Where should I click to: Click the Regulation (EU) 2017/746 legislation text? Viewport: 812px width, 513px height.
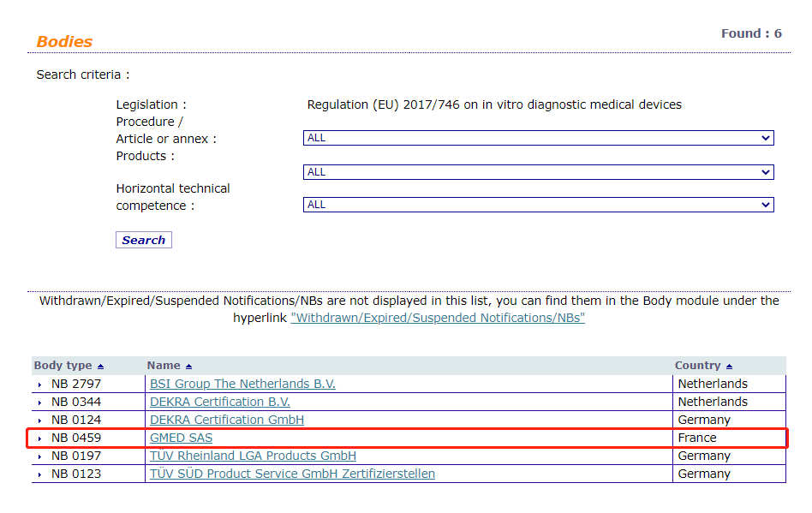(x=494, y=105)
